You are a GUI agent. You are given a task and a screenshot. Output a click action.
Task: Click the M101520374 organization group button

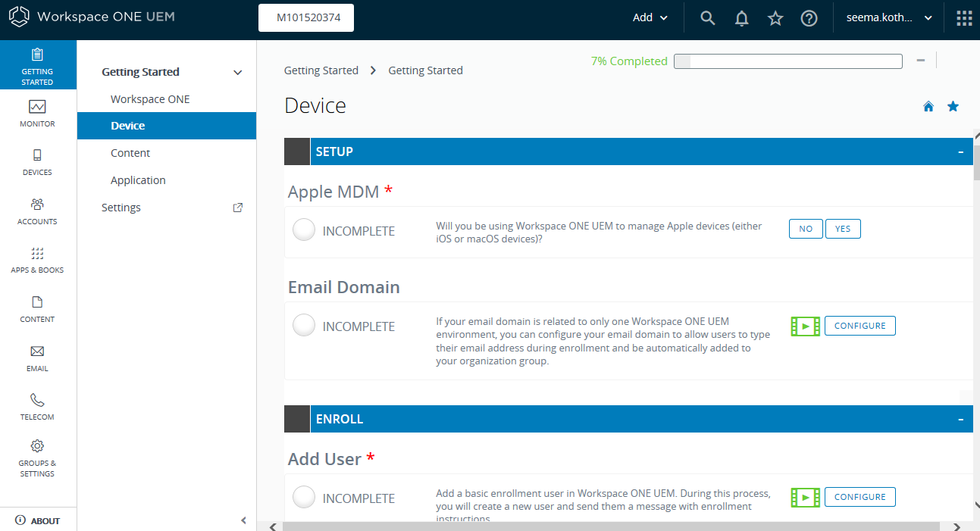[x=306, y=18]
